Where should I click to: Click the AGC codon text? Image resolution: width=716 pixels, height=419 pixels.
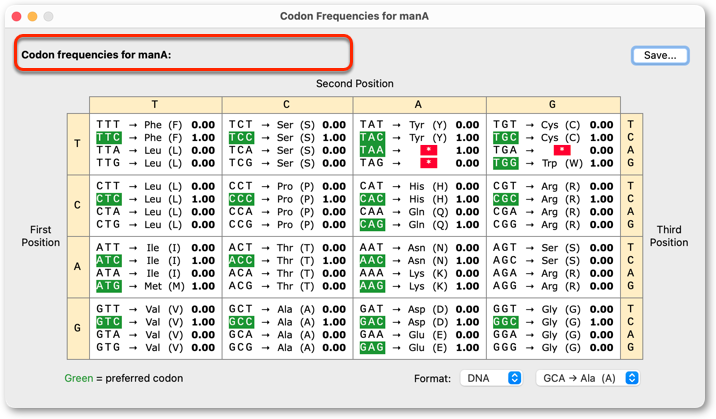pos(505,261)
